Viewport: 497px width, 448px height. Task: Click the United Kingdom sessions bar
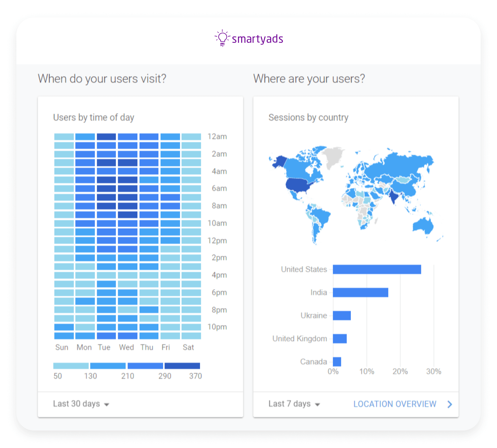[340, 339]
